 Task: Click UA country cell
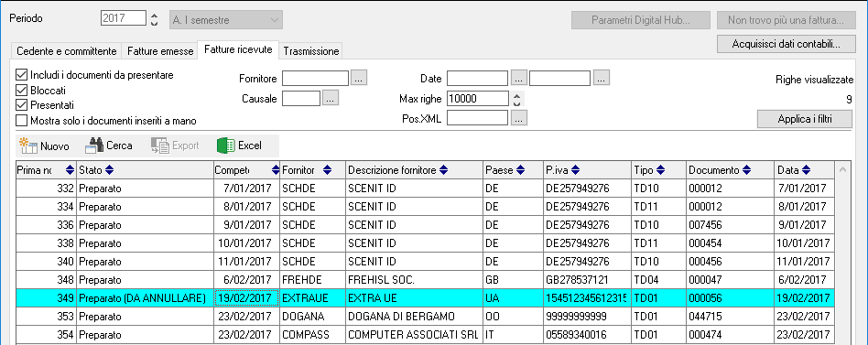pos(513,297)
